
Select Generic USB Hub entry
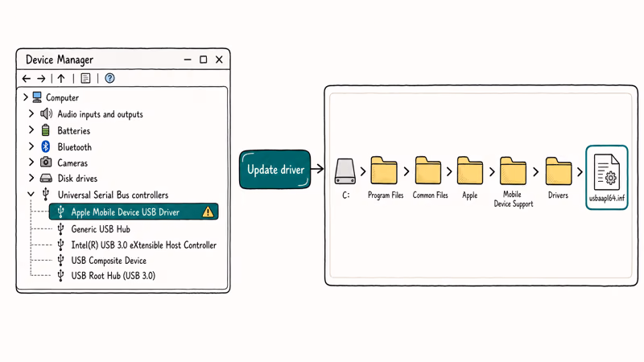coord(101,229)
